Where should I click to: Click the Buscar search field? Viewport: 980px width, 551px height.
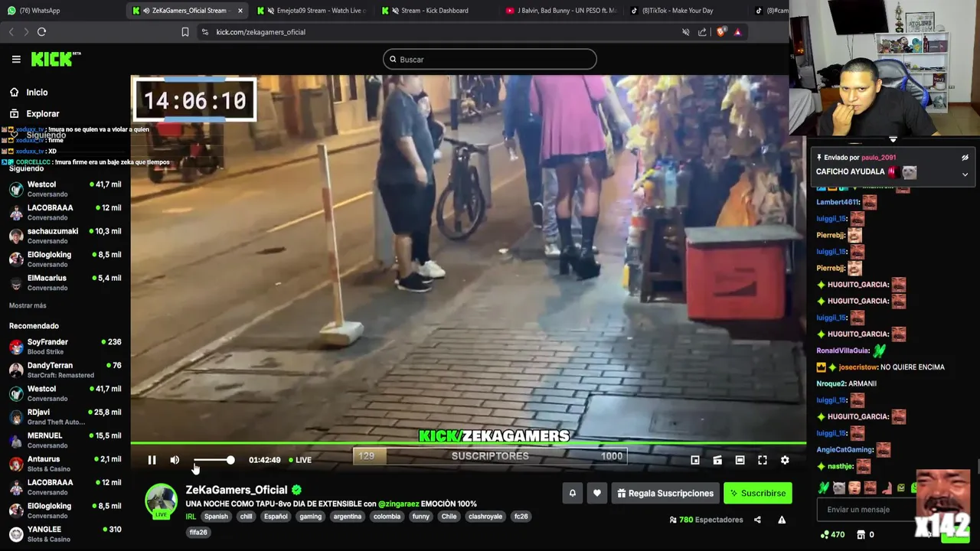(x=490, y=59)
